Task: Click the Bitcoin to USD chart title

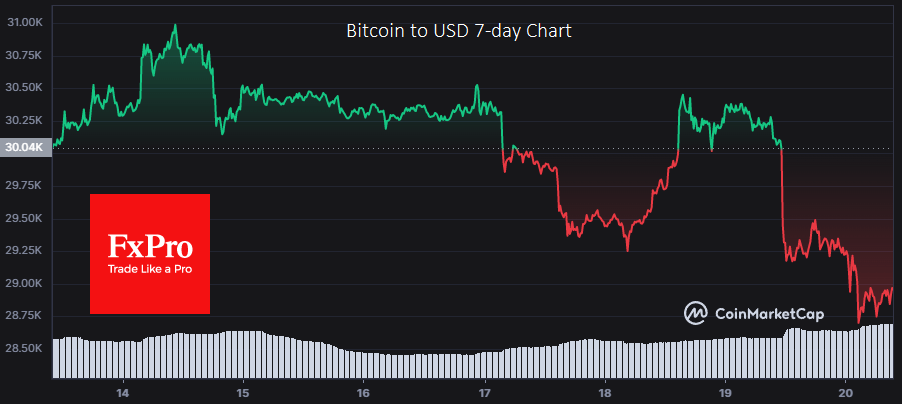Action: click(459, 32)
